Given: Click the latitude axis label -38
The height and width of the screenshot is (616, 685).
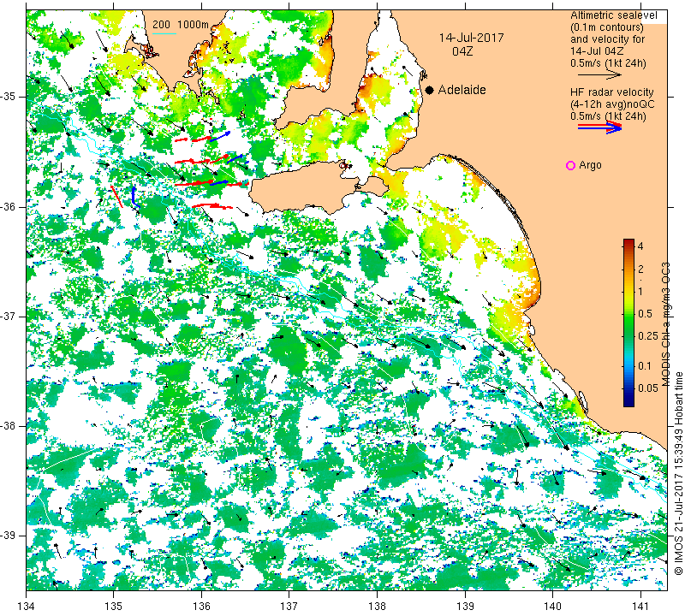Looking at the screenshot, I should click(9, 426).
